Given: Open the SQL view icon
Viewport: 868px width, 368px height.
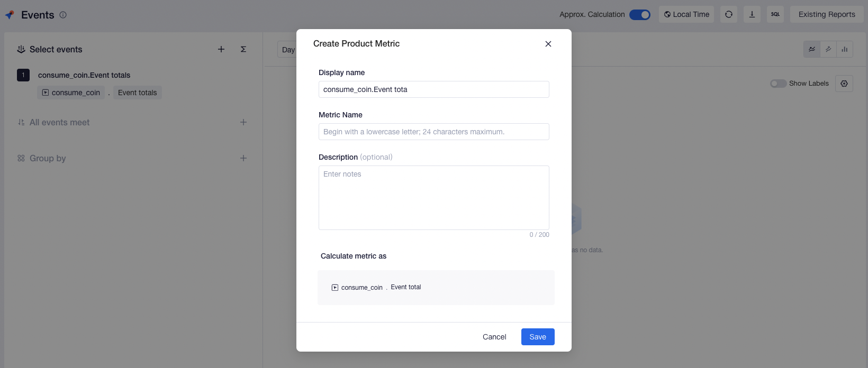Looking at the screenshot, I should 775,14.
